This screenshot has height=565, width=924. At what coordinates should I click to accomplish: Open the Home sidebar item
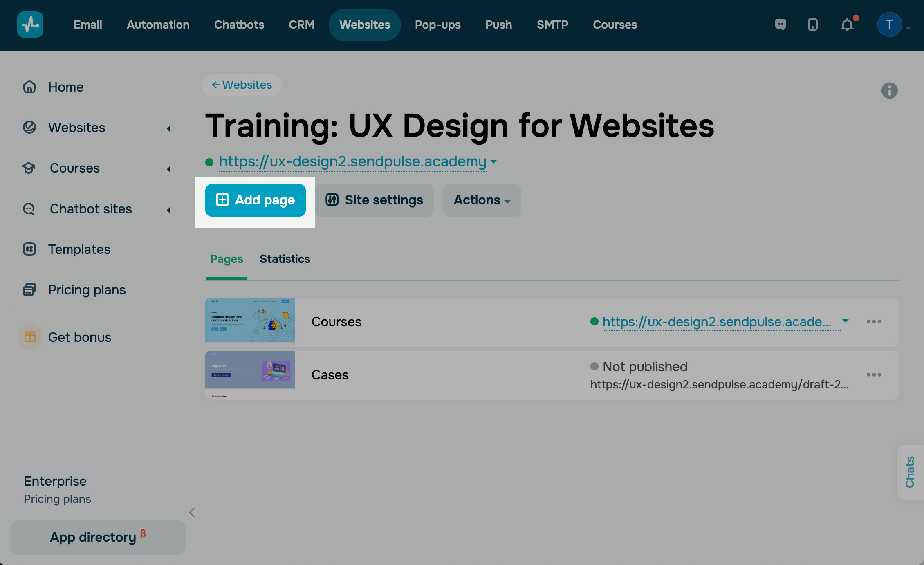point(65,87)
